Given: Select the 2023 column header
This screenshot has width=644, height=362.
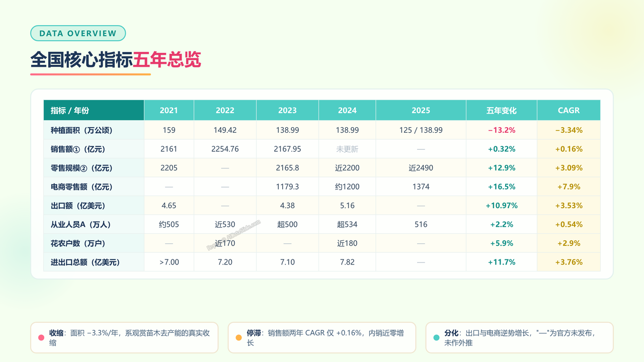Looking at the screenshot, I should (x=287, y=110).
